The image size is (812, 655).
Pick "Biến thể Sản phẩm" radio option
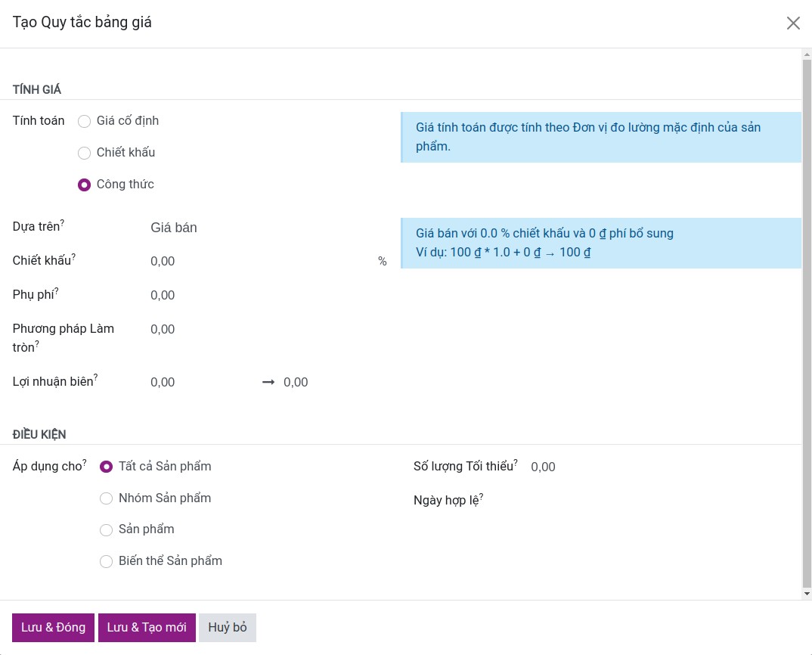(107, 561)
